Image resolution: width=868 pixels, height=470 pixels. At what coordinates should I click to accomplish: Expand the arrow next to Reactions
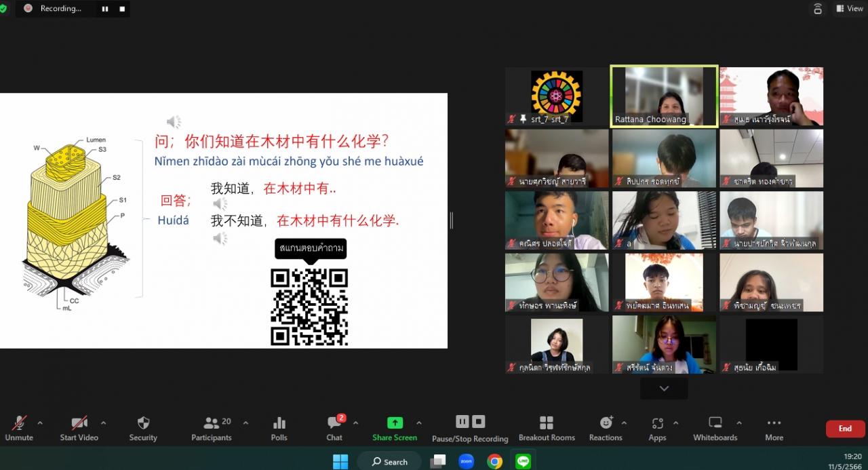click(624, 423)
